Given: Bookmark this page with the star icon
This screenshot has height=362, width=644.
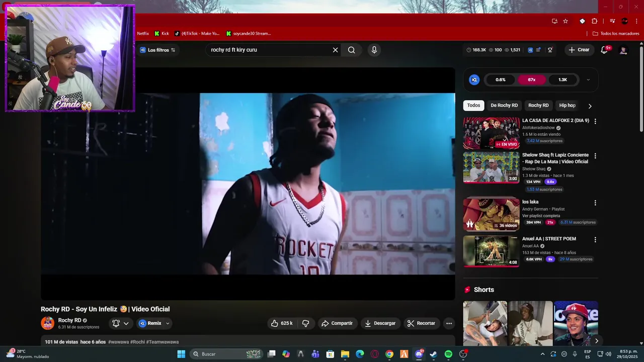Looking at the screenshot, I should tap(566, 21).
